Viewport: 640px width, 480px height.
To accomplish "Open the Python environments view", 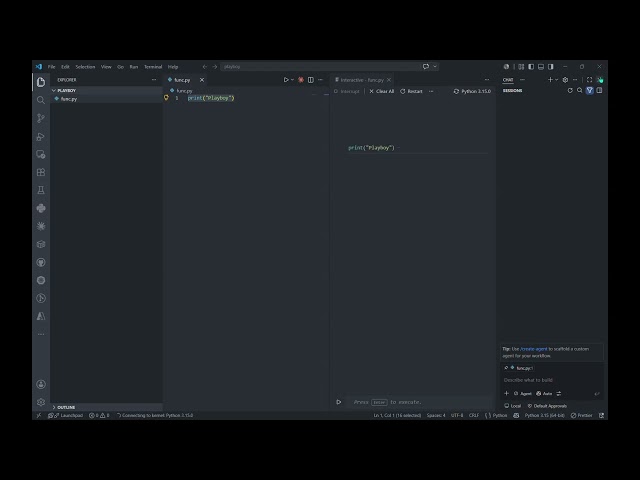I will [41, 208].
